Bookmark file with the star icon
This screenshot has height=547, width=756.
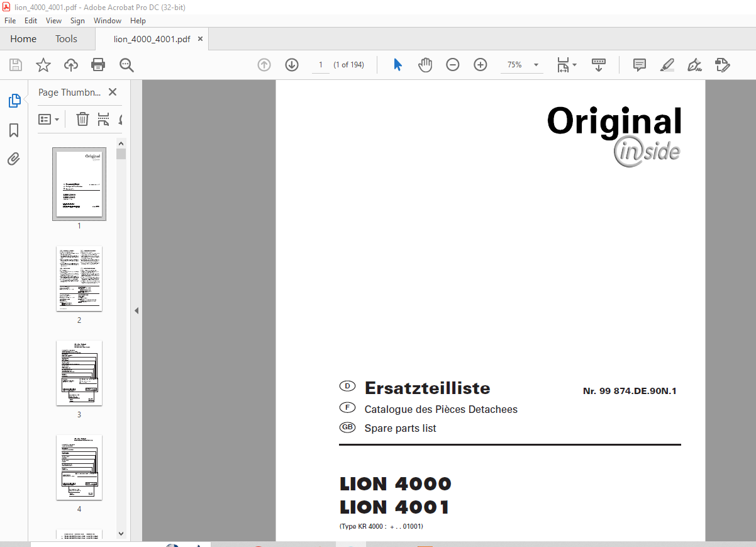43,65
